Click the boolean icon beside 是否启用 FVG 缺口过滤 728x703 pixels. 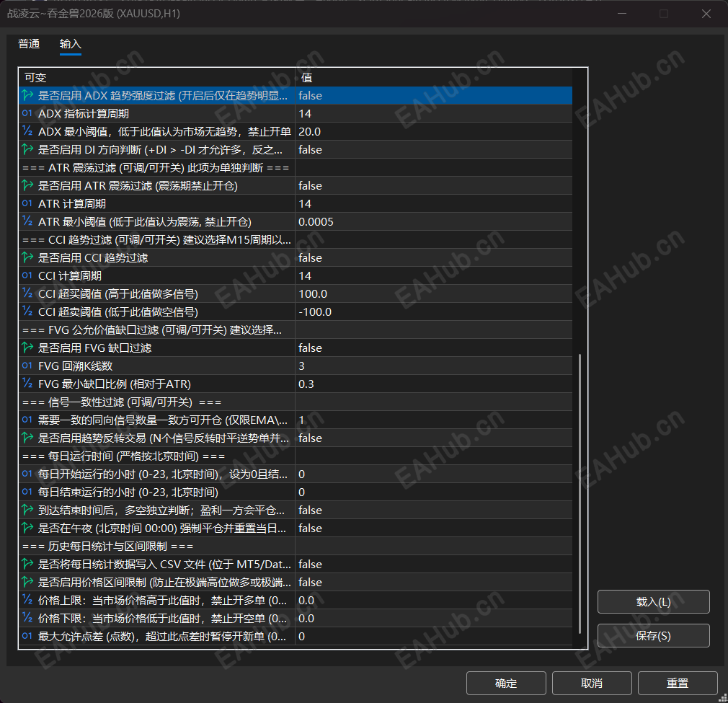(27, 348)
